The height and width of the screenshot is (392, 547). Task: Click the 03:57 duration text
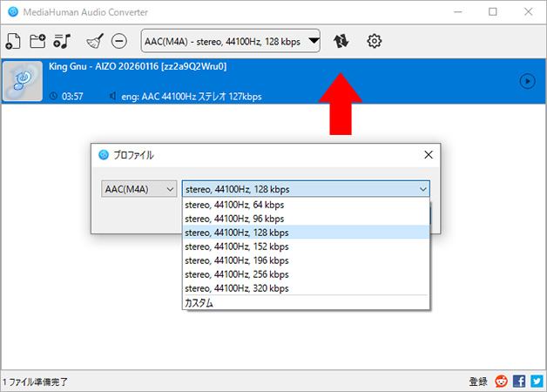72,96
